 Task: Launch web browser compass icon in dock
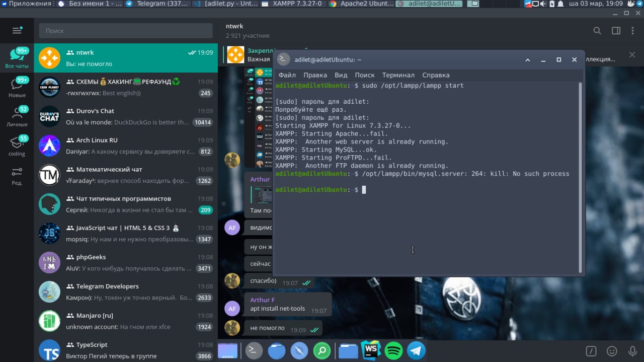299,350
